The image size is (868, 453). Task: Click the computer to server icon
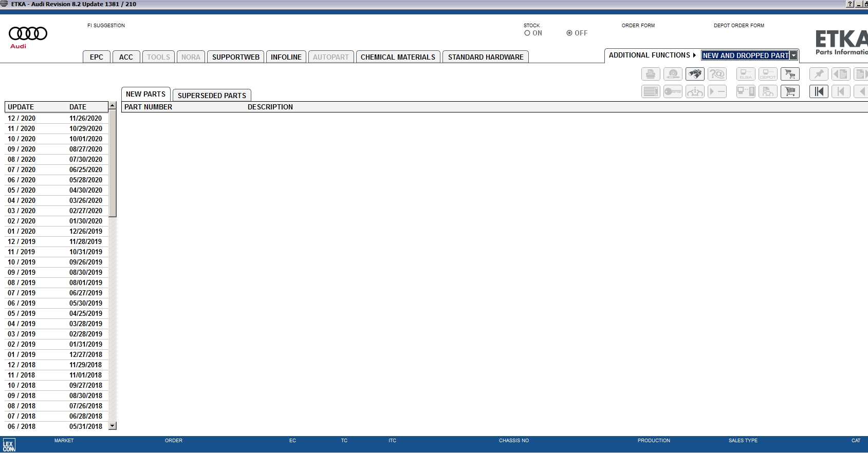(746, 91)
